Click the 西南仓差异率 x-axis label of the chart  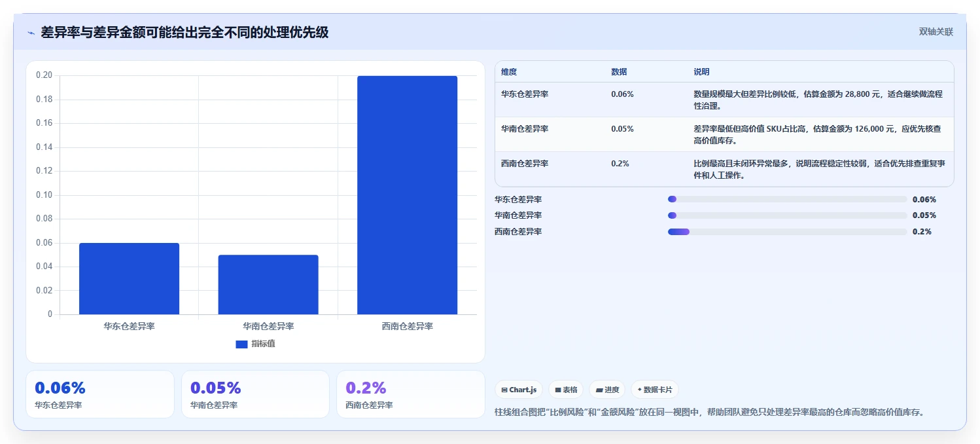[x=407, y=325]
